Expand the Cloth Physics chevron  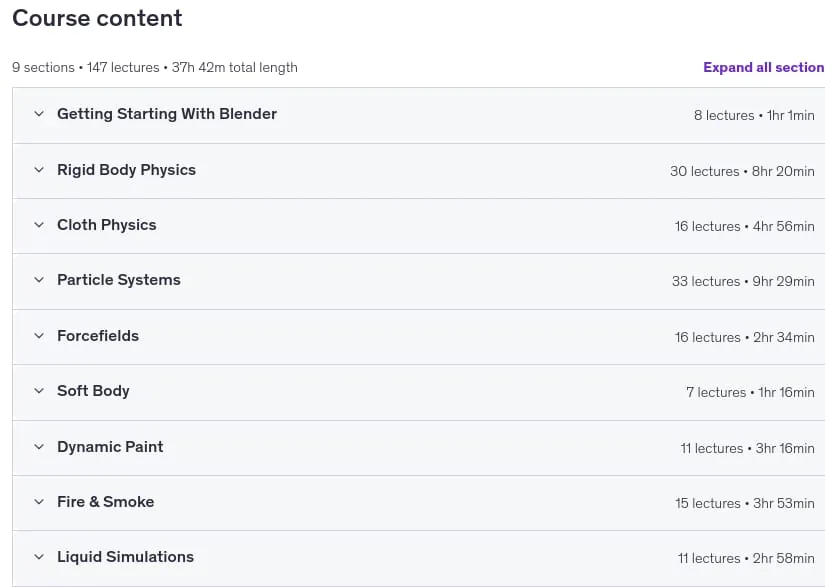pos(39,225)
